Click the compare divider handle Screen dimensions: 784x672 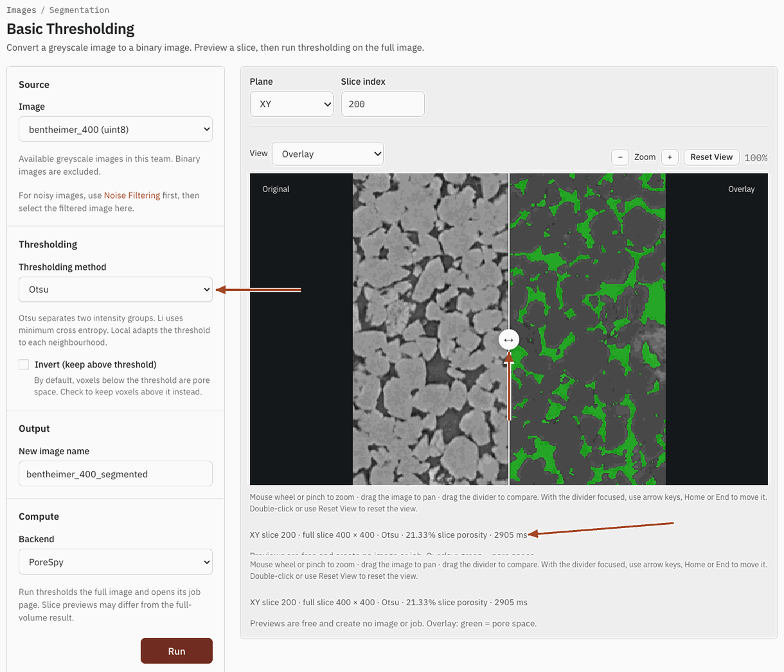coord(509,339)
